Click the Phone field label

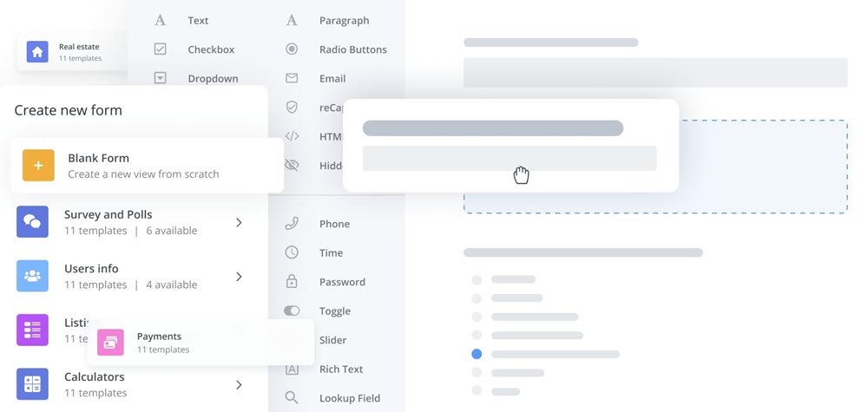pos(334,224)
